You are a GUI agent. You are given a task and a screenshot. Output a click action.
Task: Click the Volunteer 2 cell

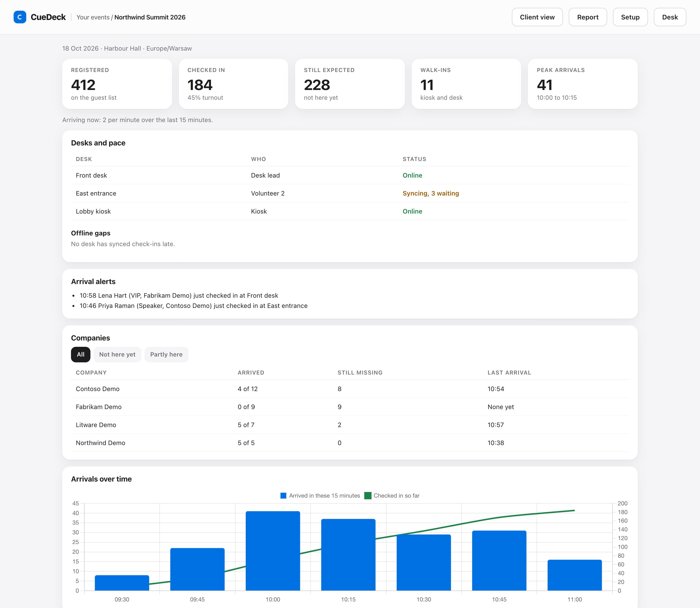268,193
